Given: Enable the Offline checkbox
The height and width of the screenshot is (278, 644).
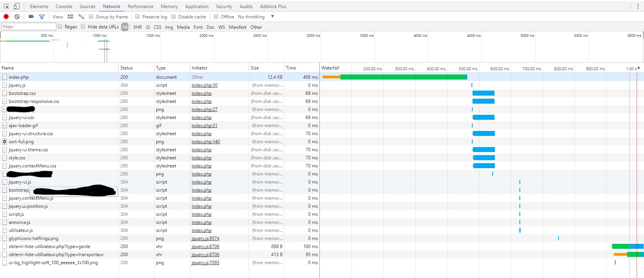Looking at the screenshot, I should coord(216,17).
